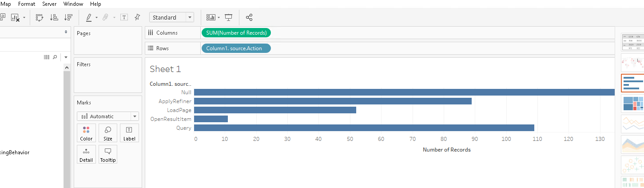Viewport: 644px width, 188px height.
Task: Sort bars descending from the toolbar
Action: coord(68,17)
